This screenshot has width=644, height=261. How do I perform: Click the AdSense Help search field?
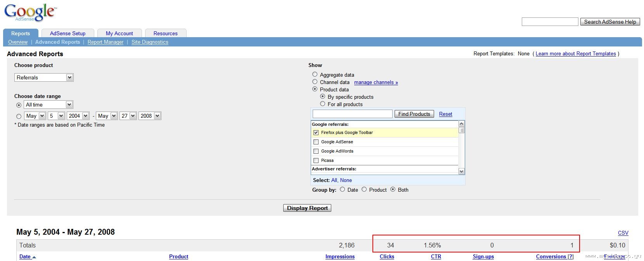(x=550, y=22)
